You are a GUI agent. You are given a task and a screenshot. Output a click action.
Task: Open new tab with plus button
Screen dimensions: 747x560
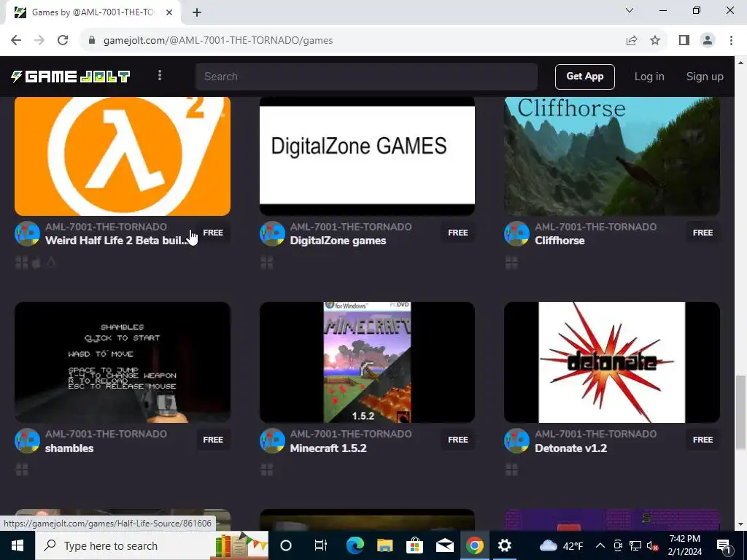[x=197, y=12]
